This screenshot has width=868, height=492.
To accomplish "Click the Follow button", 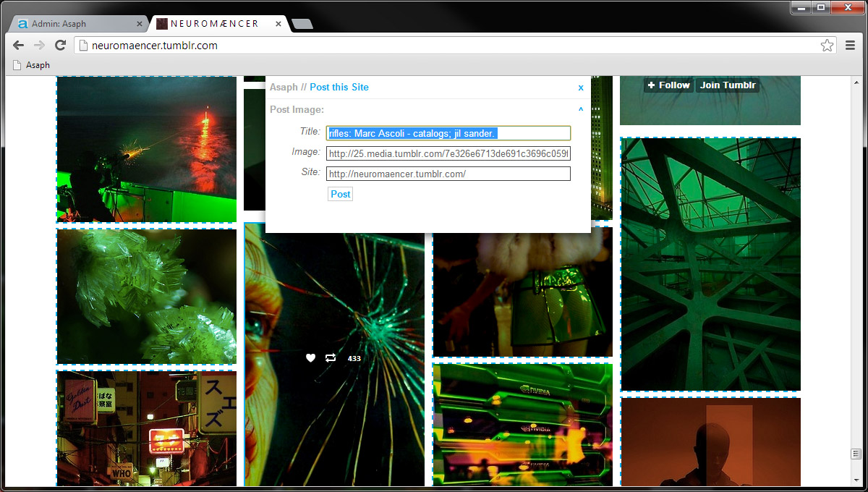I will pos(668,85).
